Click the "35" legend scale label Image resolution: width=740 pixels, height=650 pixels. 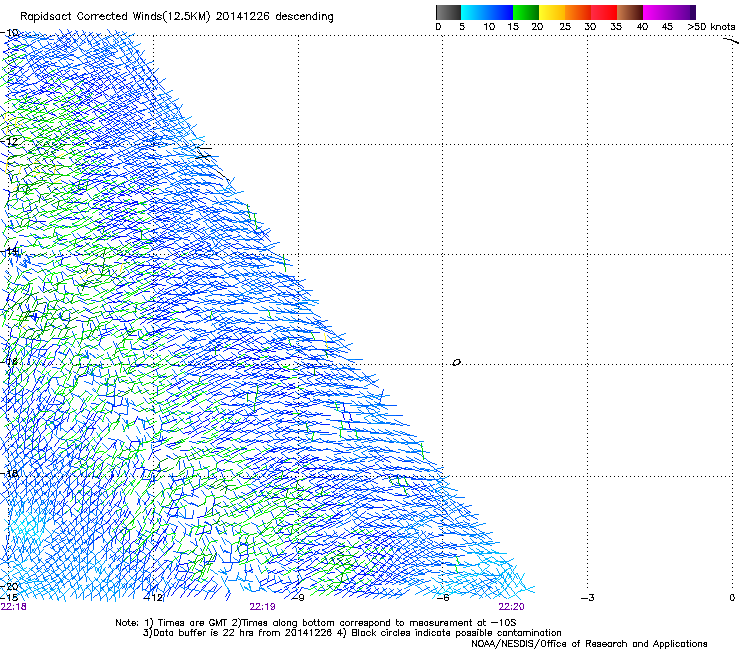point(616,27)
